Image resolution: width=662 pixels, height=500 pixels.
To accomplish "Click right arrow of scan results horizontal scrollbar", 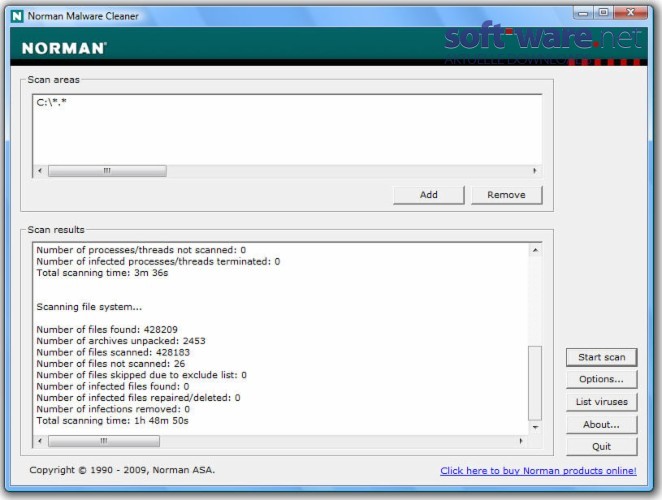I will point(521,441).
